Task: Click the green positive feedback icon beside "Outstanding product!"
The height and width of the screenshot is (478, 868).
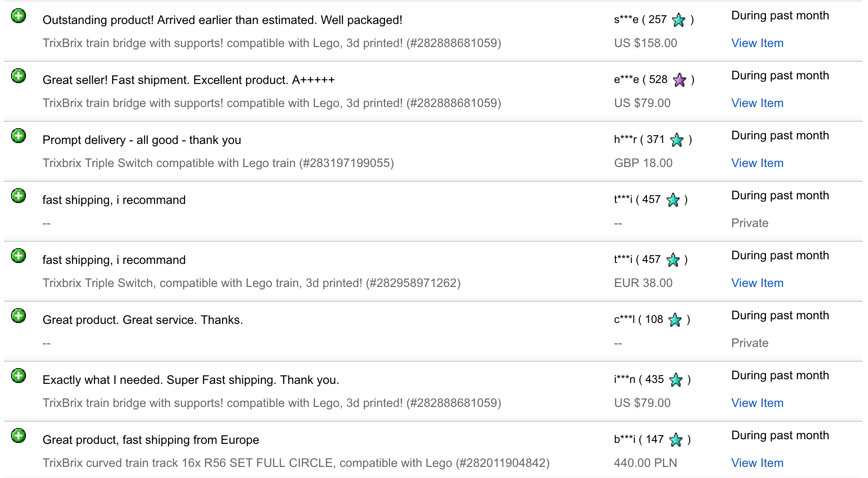Action: tap(18, 16)
